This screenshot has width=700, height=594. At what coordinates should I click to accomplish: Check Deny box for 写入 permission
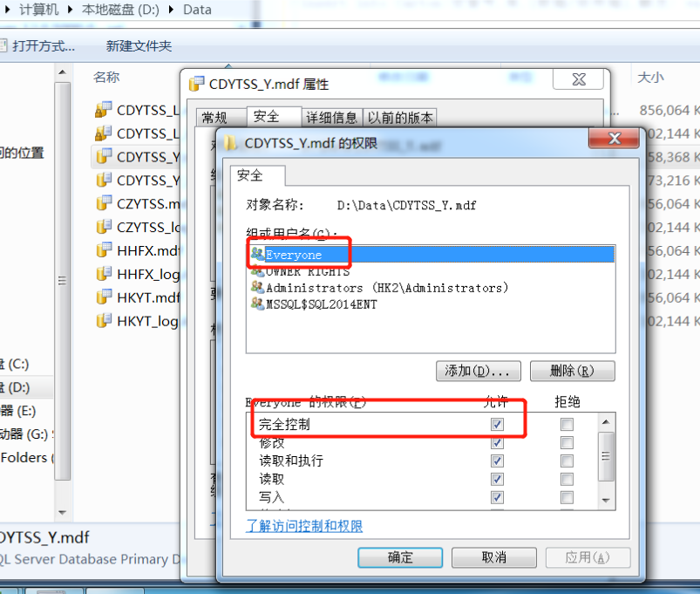(567, 497)
